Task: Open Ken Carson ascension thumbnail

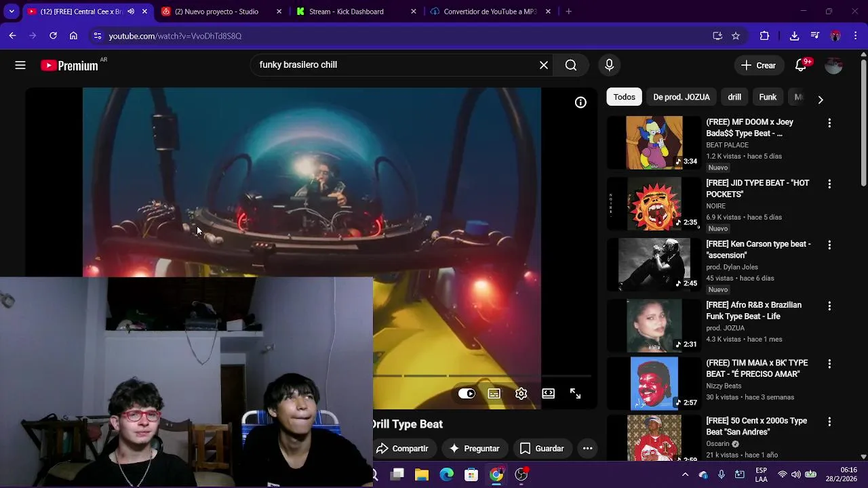Action: [x=654, y=264]
